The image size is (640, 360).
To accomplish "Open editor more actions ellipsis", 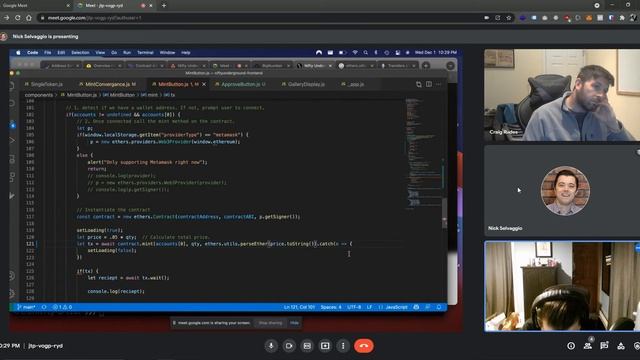I will [x=439, y=84].
